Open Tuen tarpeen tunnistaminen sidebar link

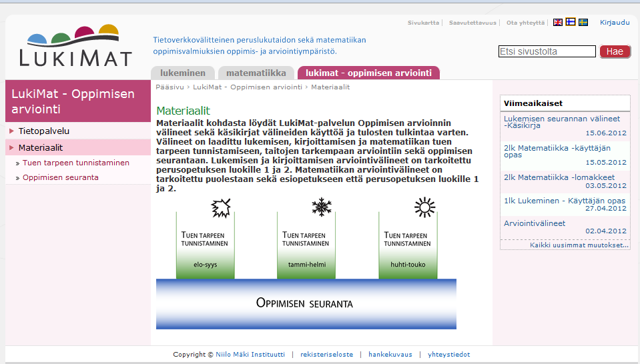point(76,163)
